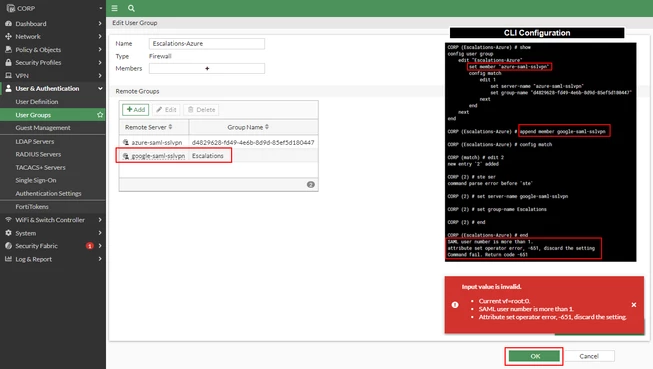
Task: Expand the Log & Report chevron
Action: coord(100,259)
